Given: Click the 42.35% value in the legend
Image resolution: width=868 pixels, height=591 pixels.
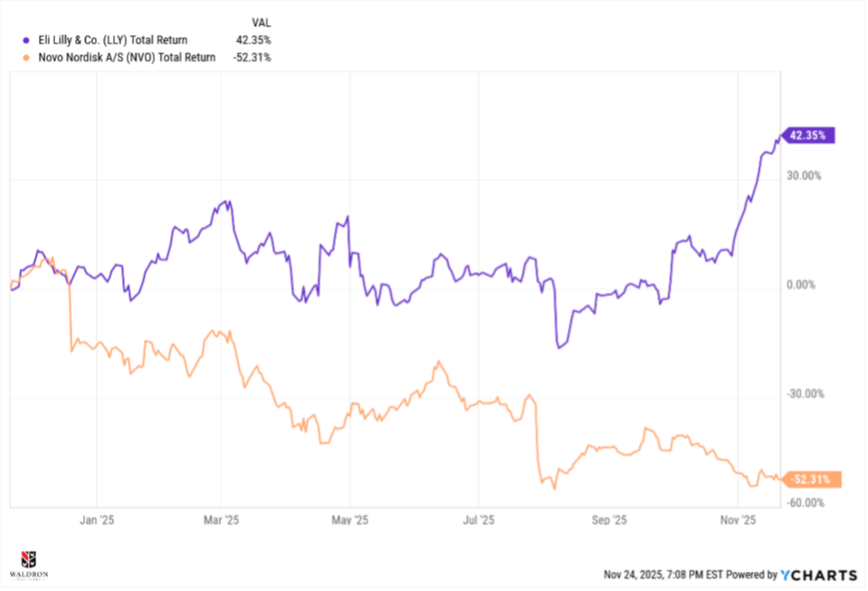Looking at the screenshot, I should click(253, 40).
